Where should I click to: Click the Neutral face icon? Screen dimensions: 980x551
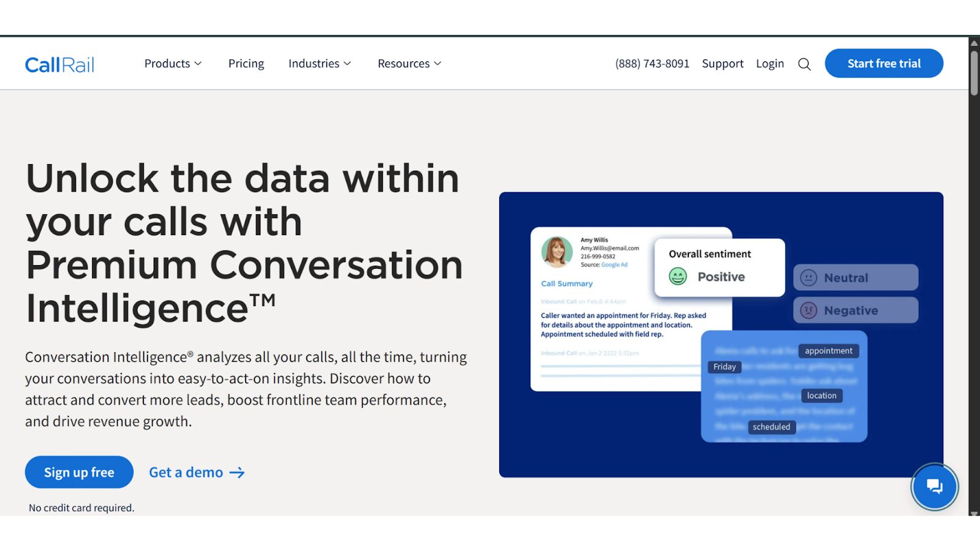point(809,278)
